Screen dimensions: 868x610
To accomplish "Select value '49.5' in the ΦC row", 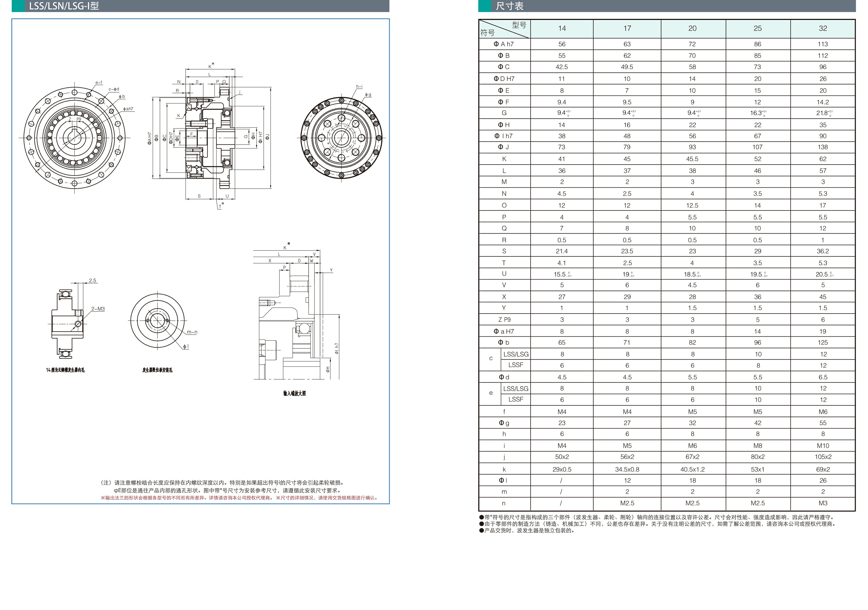I will point(627,67).
